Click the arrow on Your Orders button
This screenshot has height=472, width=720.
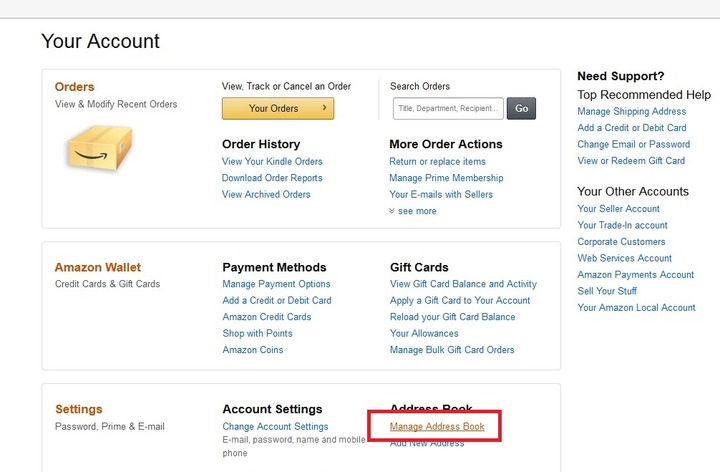point(324,107)
